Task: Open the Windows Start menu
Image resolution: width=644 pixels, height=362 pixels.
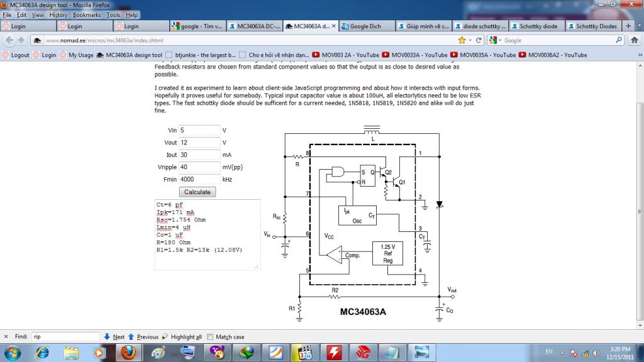Action: [x=13, y=353]
